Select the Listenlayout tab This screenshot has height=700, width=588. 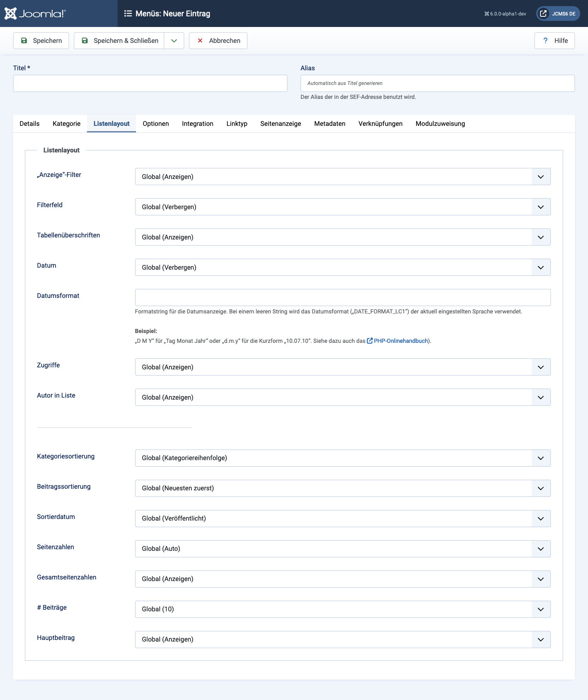tap(111, 123)
